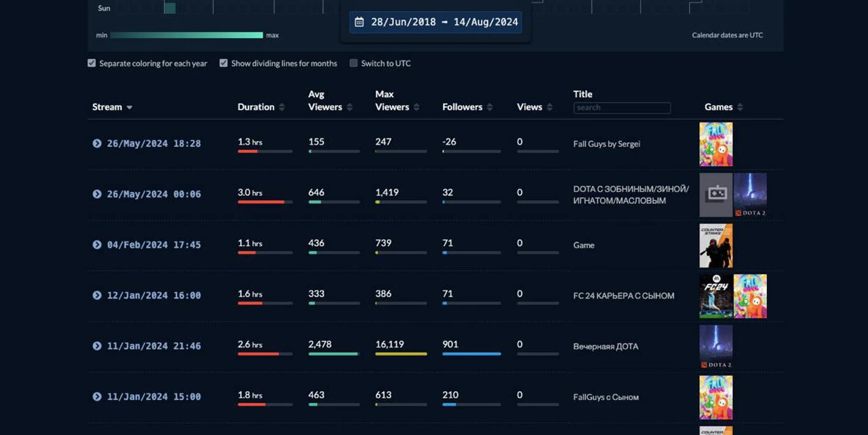Click the Title search input field
Screen dimensions: 868x435
(x=622, y=108)
